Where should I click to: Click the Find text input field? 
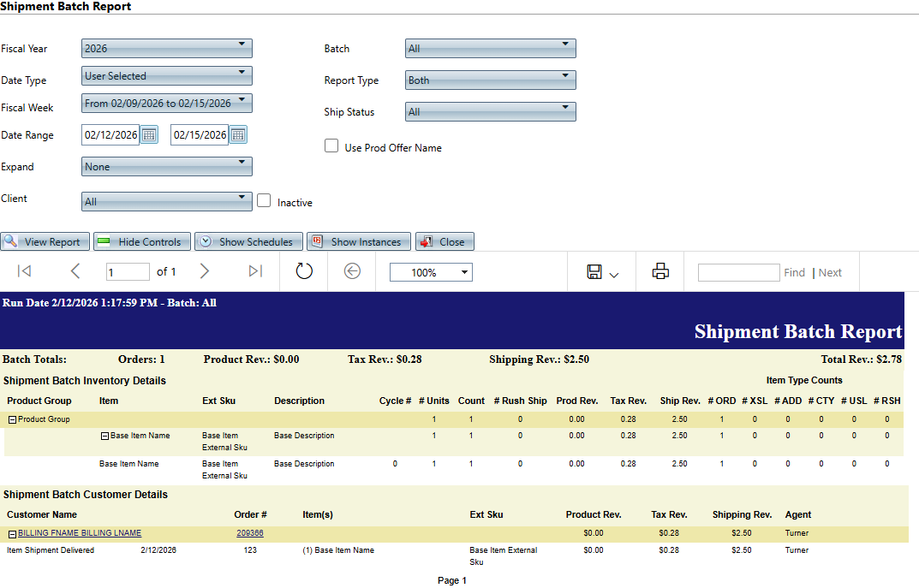(x=738, y=272)
